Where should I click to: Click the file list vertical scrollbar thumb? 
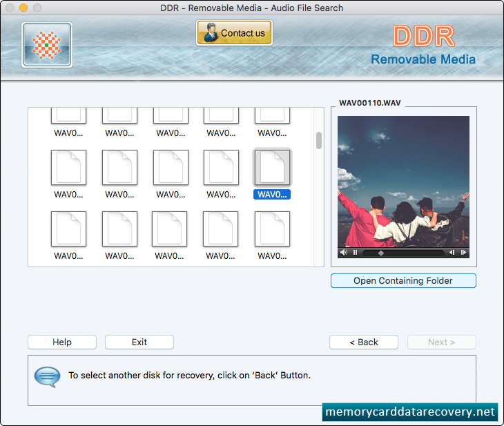point(319,140)
